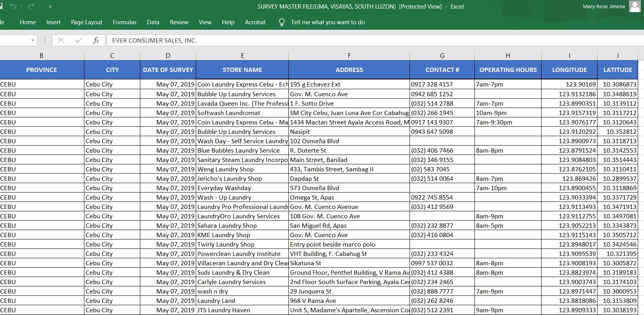Click the address cell R. Duterte St
The width and height of the screenshot is (644, 315).
click(x=349, y=150)
